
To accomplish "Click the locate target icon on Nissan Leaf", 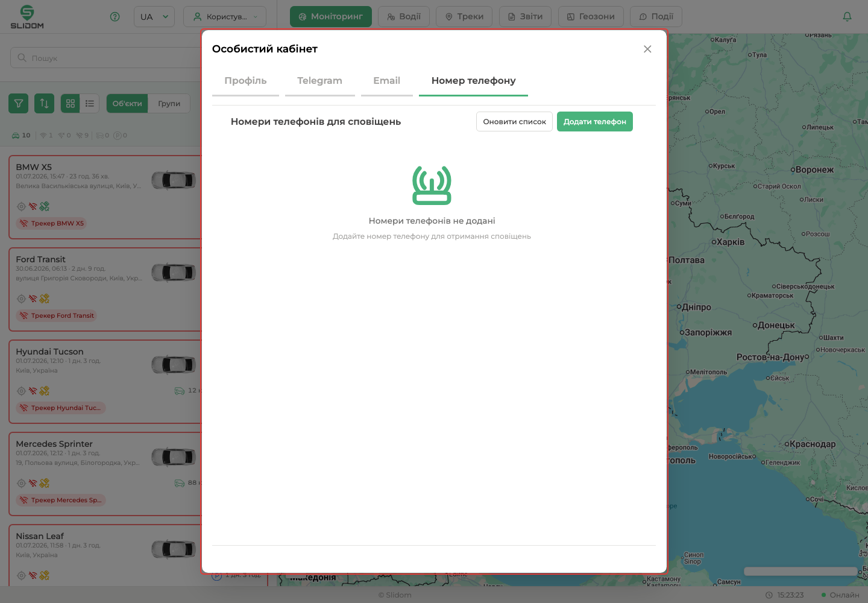I will point(21,575).
